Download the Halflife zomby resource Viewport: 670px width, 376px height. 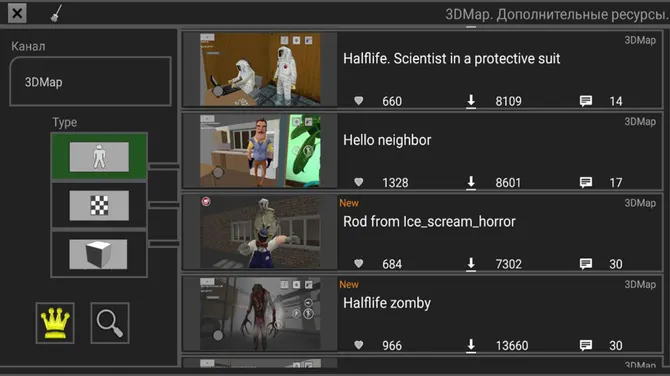(x=471, y=345)
